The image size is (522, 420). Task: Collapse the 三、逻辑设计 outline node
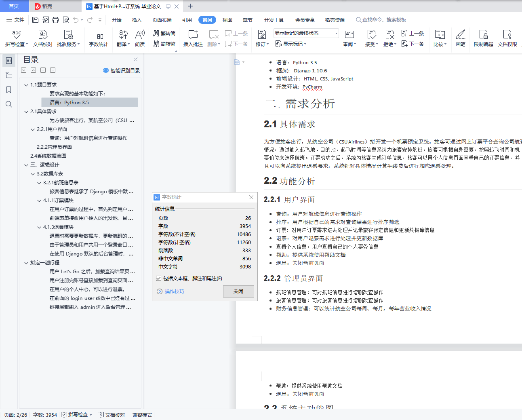26,165
